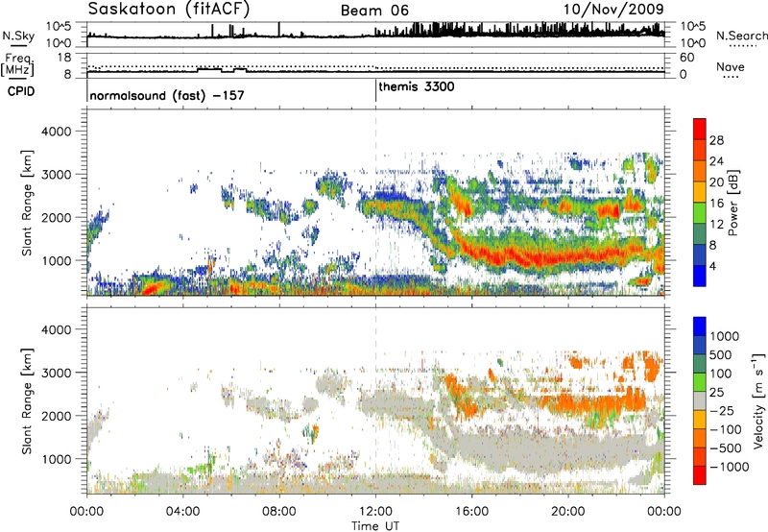Pick the yellow segment of Power color bar
This screenshot has height=532, width=768.
(x=700, y=191)
